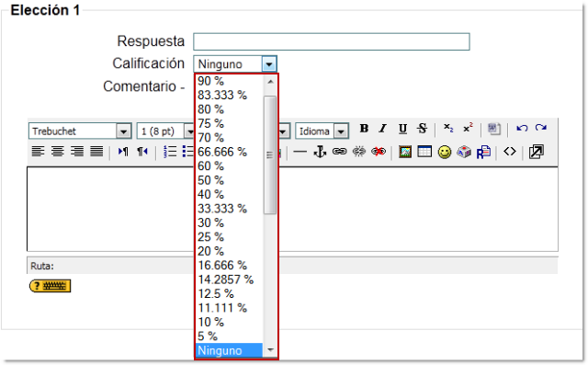The height and width of the screenshot is (365, 588).
Task: Select 11.111 % grade option
Action: tap(229, 308)
